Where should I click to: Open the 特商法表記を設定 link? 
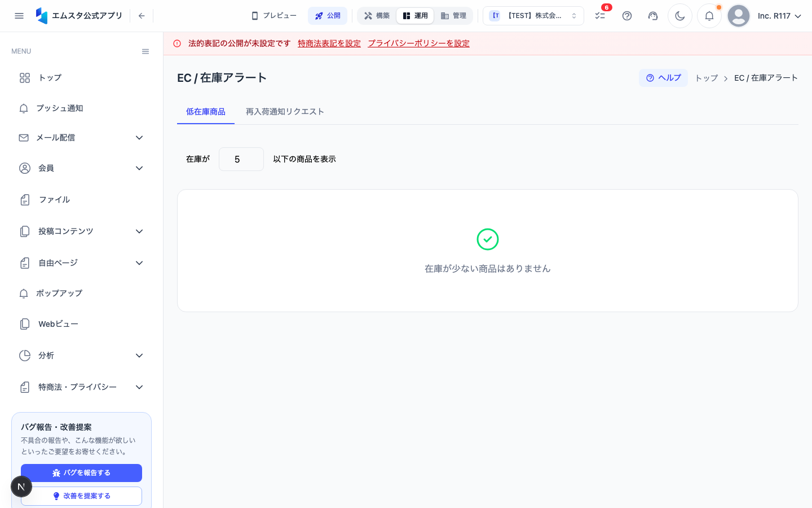coord(329,43)
